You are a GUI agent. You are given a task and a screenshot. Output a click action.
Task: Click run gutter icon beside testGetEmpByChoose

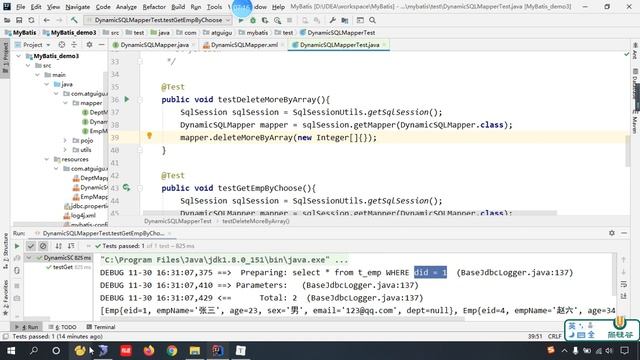[127, 187]
